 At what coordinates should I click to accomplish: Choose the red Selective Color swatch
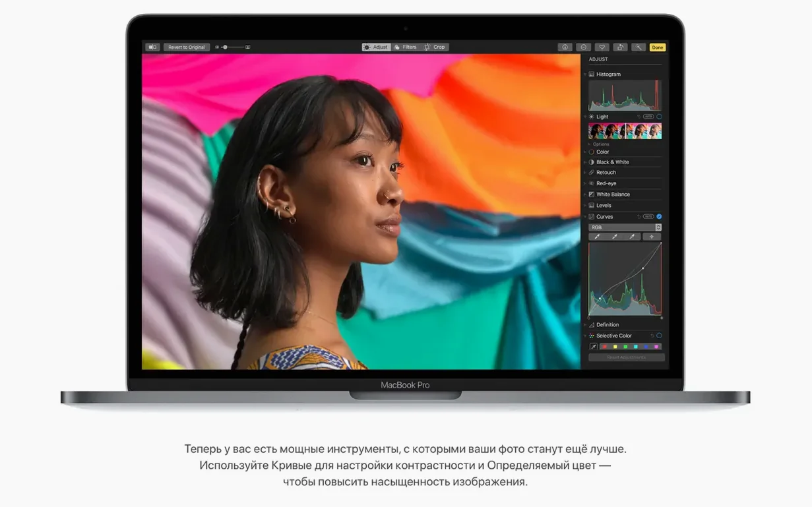[x=605, y=347]
